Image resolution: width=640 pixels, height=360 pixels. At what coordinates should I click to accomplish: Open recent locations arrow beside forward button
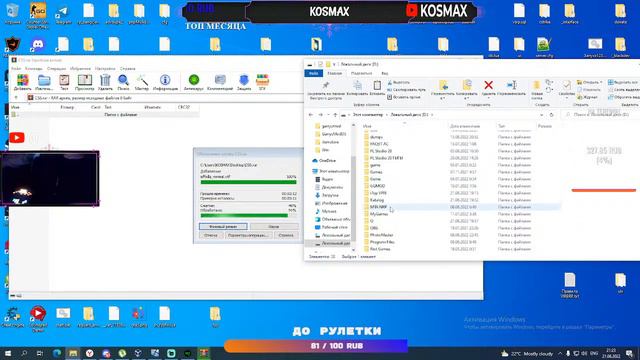coord(328,115)
